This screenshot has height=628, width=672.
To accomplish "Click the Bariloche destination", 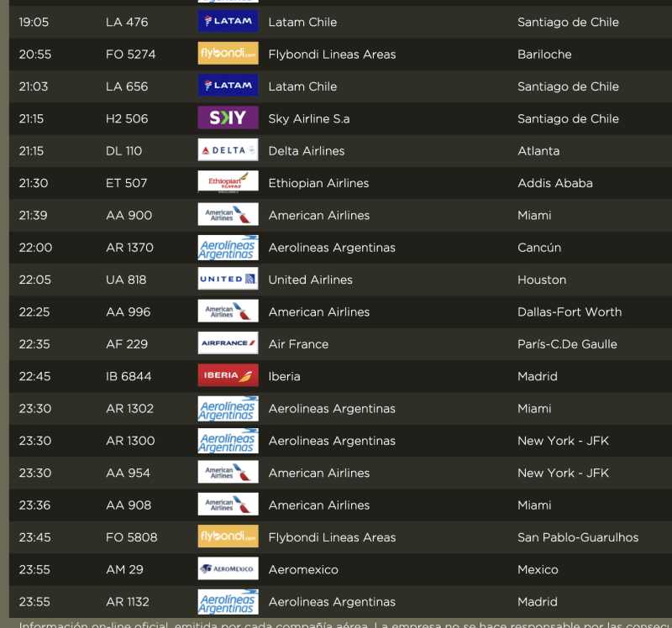I will coord(544,54).
